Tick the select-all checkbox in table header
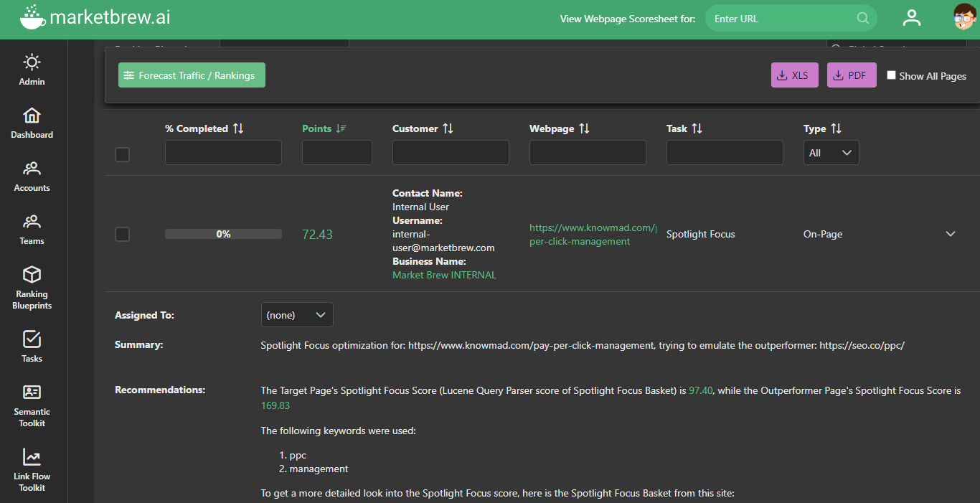980x503 pixels. pos(123,154)
